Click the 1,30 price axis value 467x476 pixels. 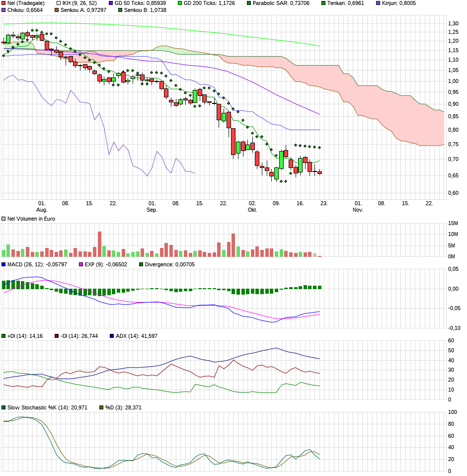pos(454,24)
